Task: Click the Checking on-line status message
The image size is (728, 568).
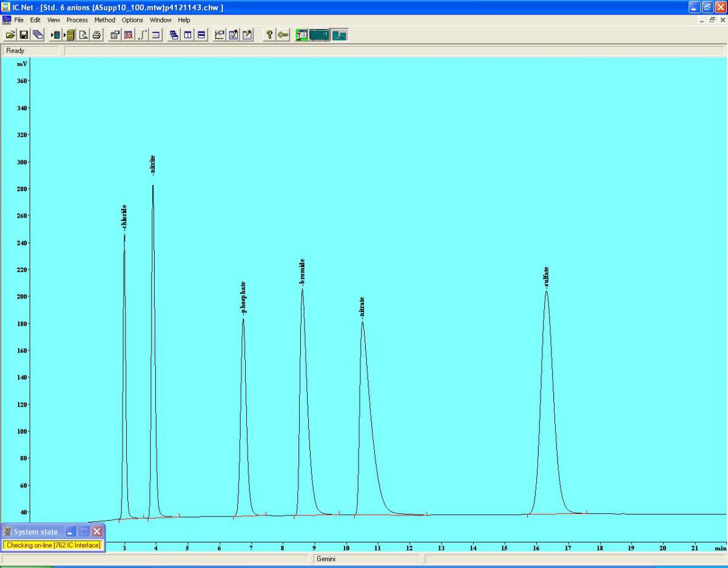Action: (x=53, y=545)
